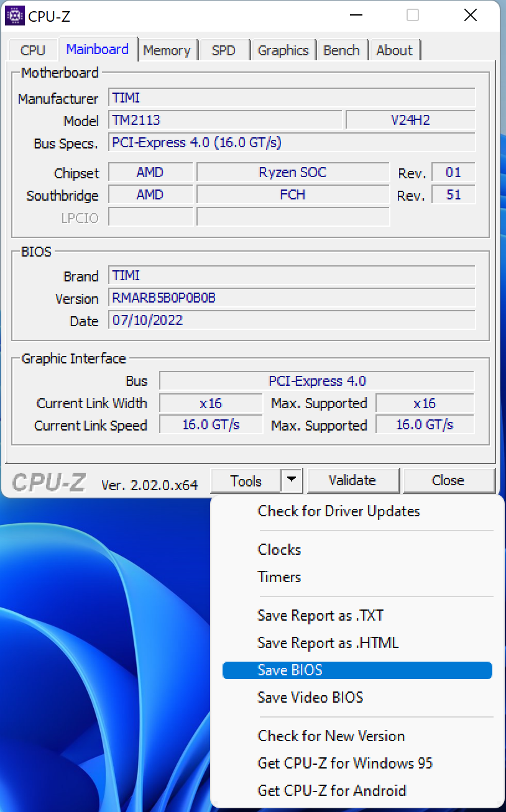The image size is (506, 812).
Task: Close the CPU-Z window via X
Action: 471,15
